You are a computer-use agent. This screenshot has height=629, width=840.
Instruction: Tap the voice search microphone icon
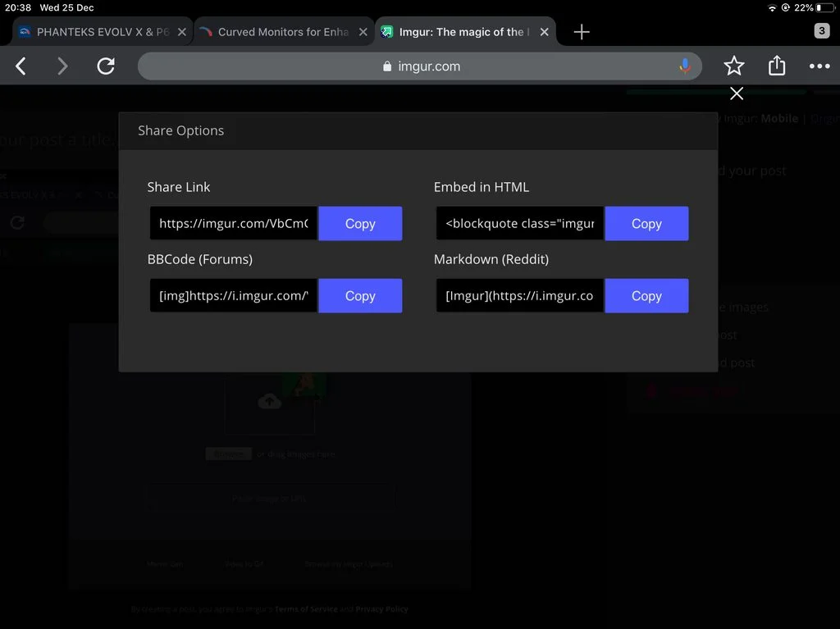pyautogui.click(x=685, y=66)
